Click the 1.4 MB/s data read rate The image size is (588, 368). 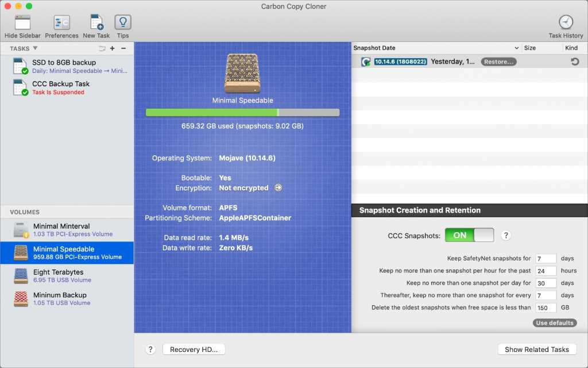234,237
